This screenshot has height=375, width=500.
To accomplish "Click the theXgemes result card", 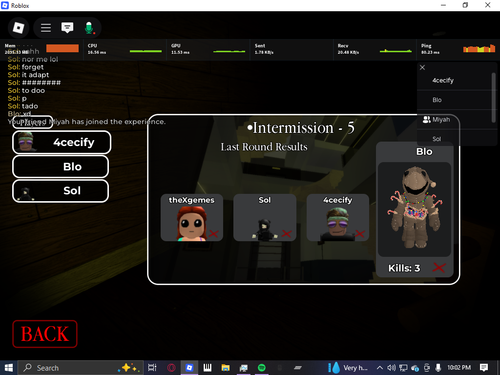I will [x=191, y=217].
